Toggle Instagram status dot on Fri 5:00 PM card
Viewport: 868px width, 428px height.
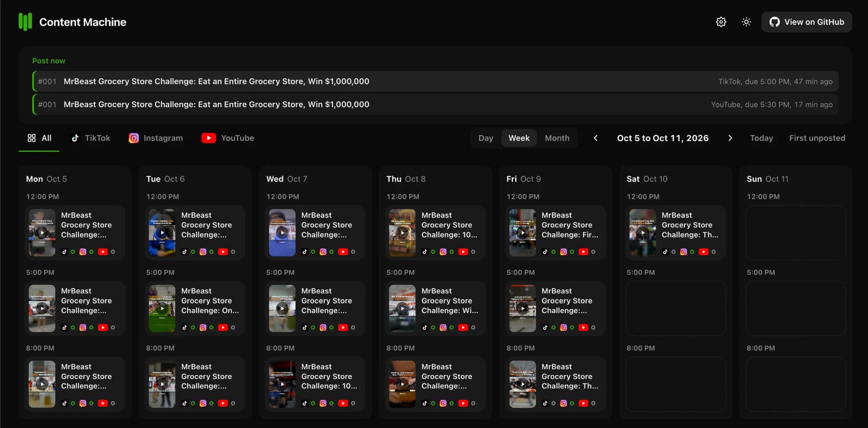click(x=572, y=328)
